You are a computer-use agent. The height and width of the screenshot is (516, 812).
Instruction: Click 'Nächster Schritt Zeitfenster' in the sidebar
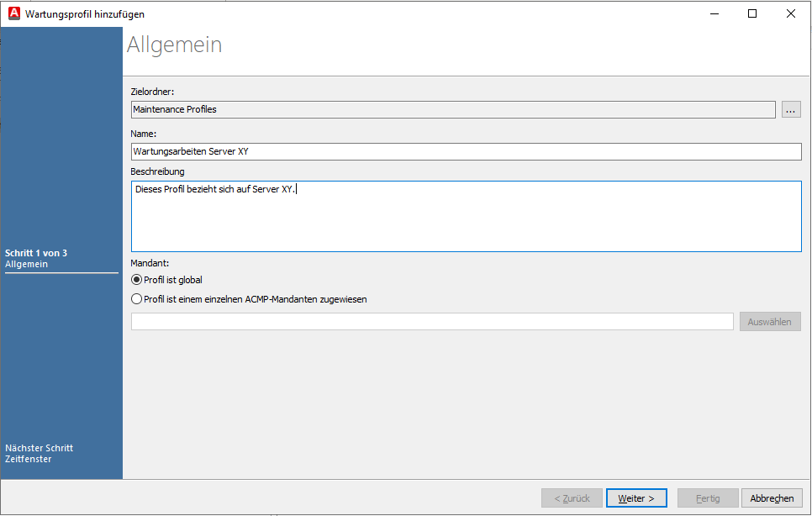40,454
